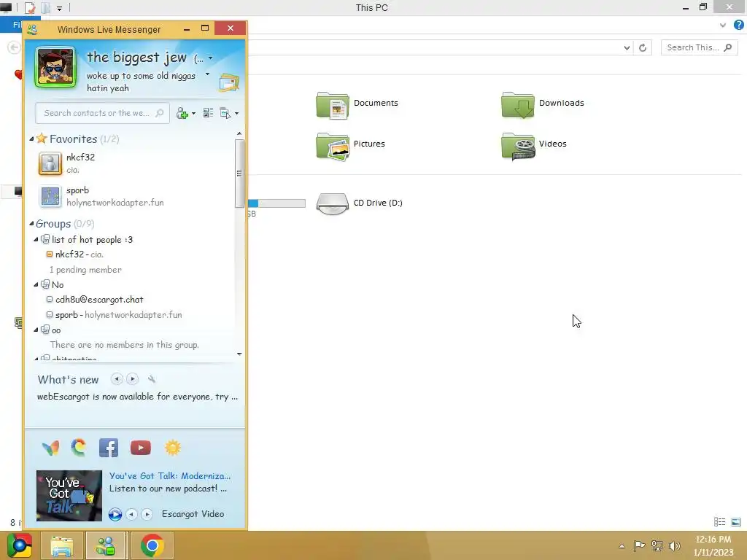Click the user avatar picture in Messenger
The width and height of the screenshot is (747, 560).
[55, 67]
